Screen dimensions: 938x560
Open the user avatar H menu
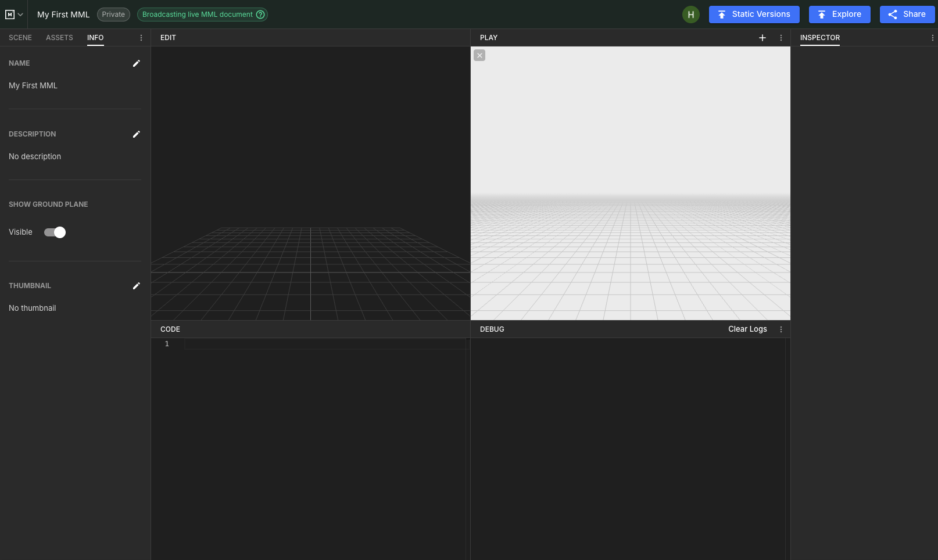(690, 15)
